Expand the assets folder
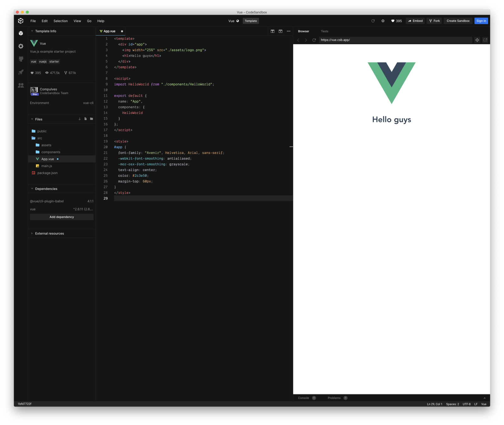 tap(46, 145)
